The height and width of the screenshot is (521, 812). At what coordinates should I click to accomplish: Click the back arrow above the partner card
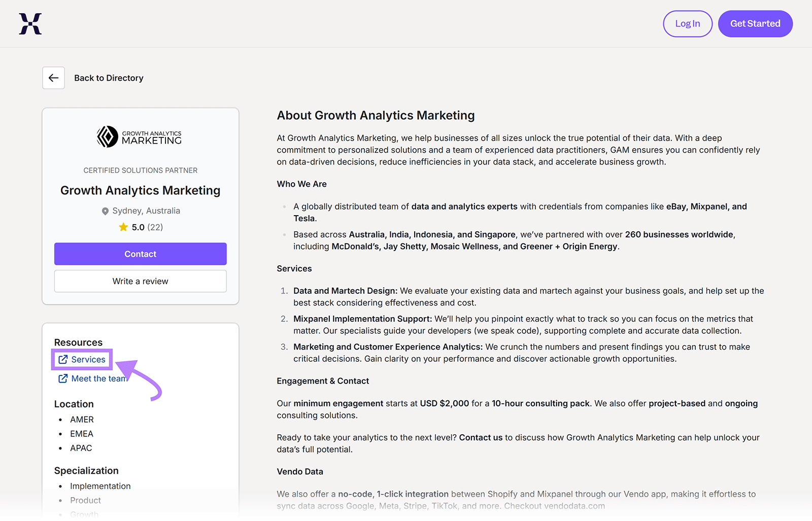coord(53,78)
